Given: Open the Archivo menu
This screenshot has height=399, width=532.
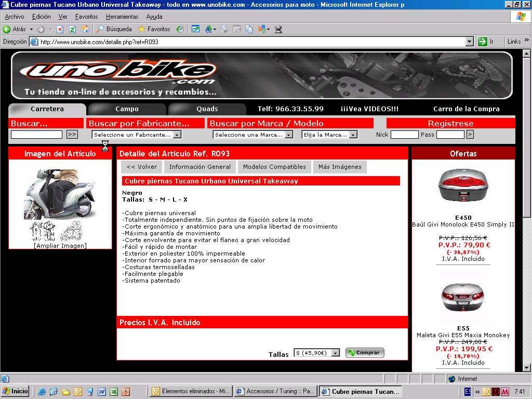Looking at the screenshot, I should point(15,17).
